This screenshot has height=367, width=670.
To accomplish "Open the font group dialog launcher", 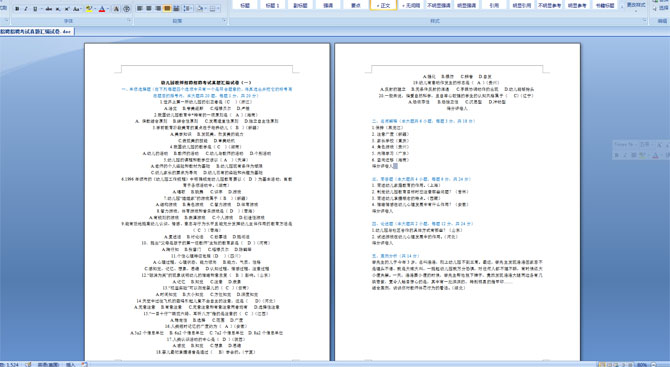I will [129, 20].
